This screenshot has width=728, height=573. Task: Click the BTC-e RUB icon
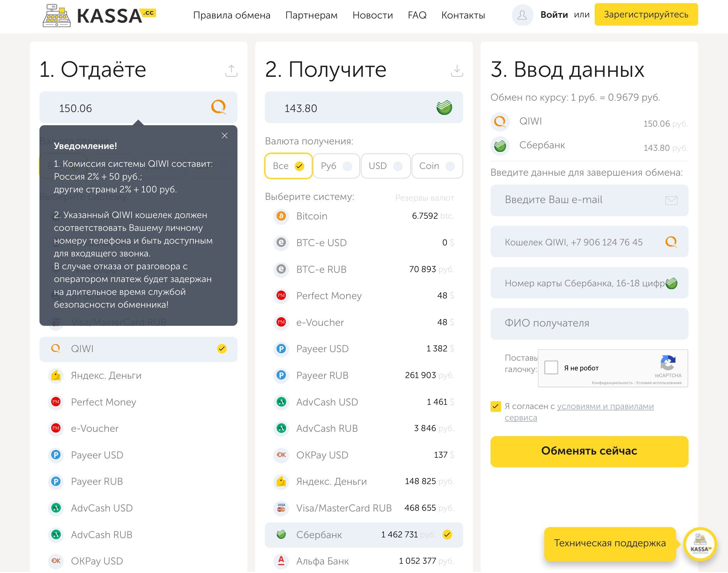(281, 269)
